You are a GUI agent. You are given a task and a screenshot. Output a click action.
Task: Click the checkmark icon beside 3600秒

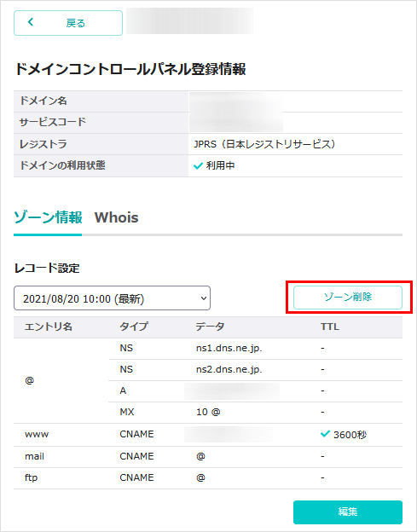coord(325,434)
